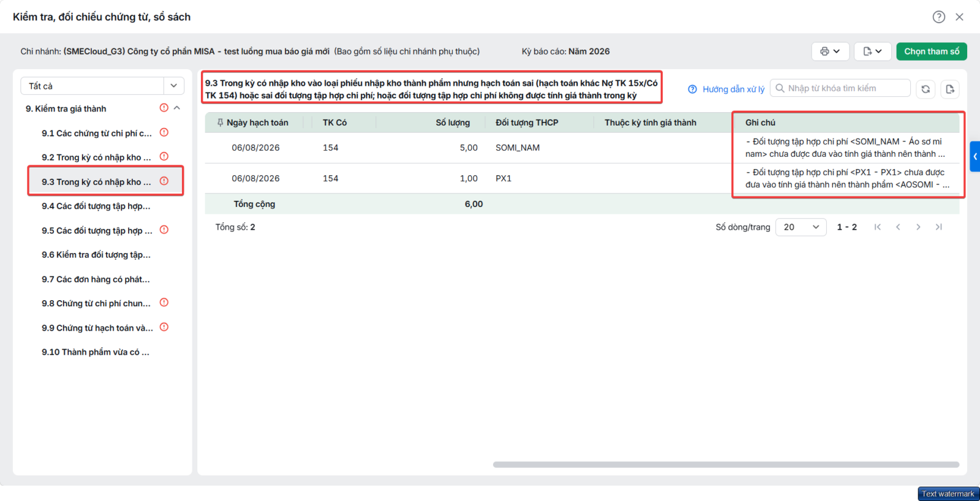Select 9.8 Chứng từ chi phí chung item
The height and width of the screenshot is (501, 980).
pyautogui.click(x=96, y=303)
